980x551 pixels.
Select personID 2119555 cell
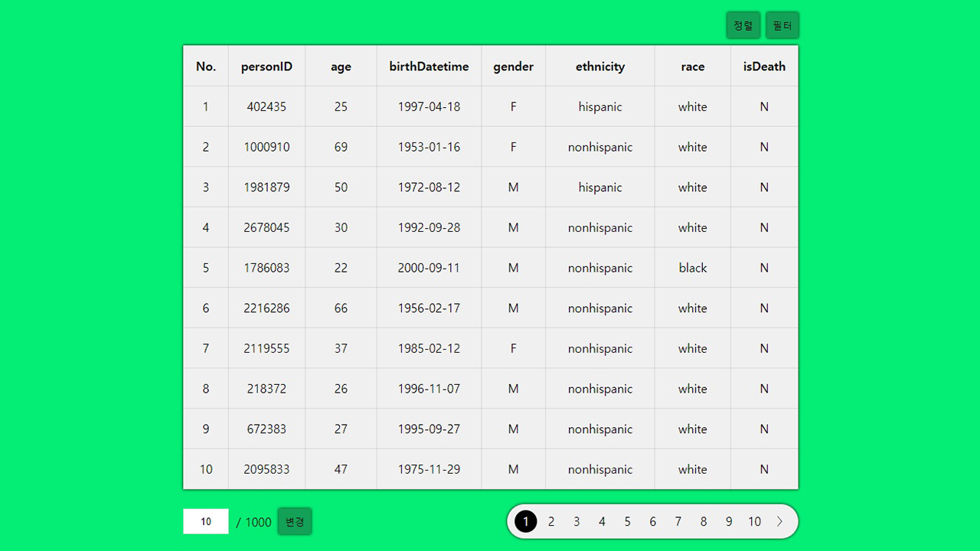click(x=266, y=348)
